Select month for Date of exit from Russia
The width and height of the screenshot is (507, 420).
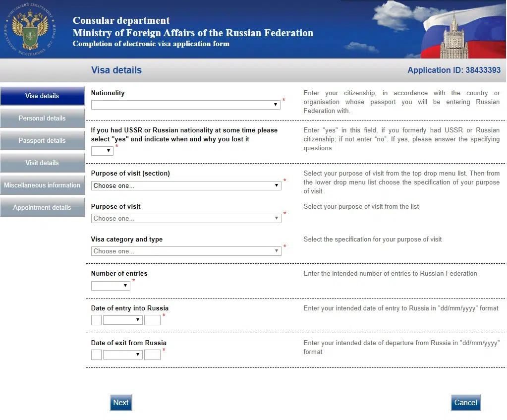coord(123,355)
